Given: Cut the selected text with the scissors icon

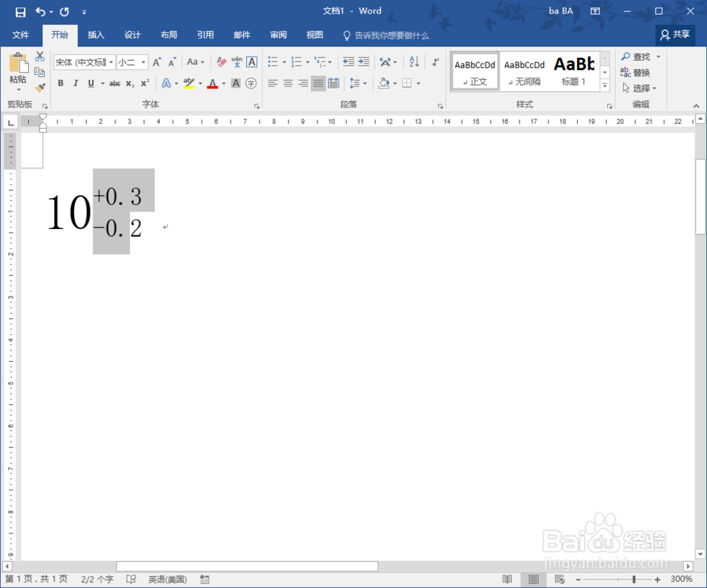Looking at the screenshot, I should 40,57.
